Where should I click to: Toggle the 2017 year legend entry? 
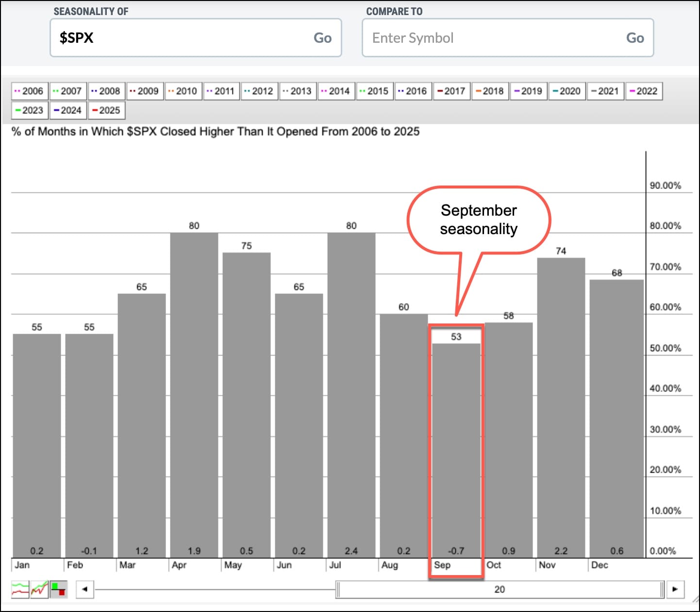pyautogui.click(x=451, y=91)
